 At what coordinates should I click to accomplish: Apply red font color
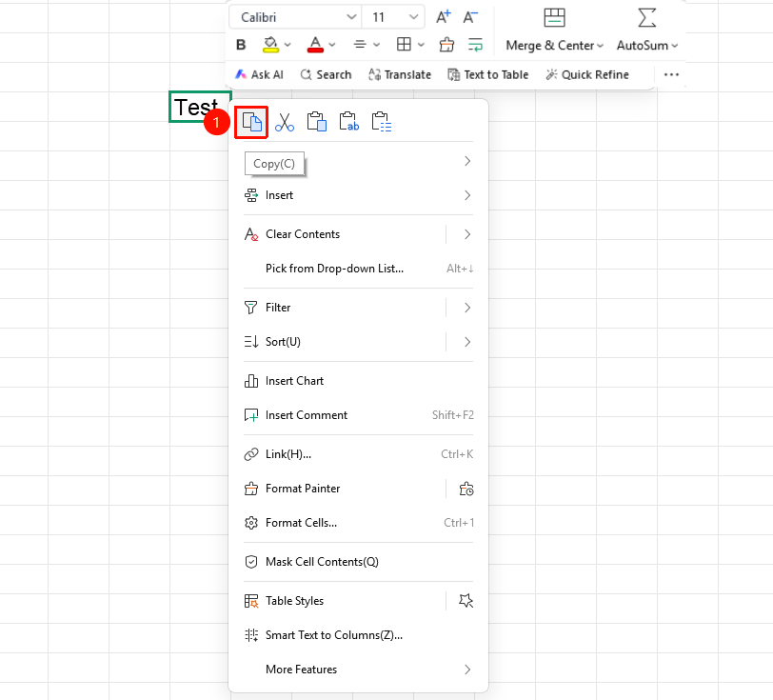click(315, 45)
